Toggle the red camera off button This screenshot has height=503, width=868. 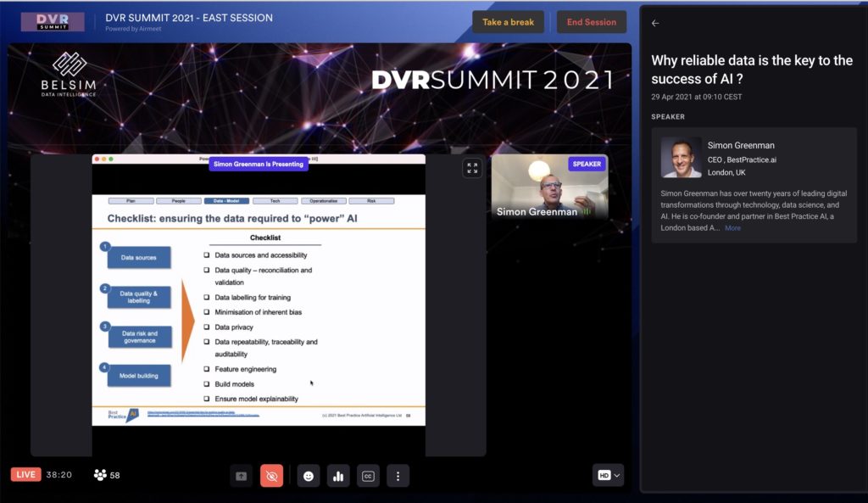point(272,476)
